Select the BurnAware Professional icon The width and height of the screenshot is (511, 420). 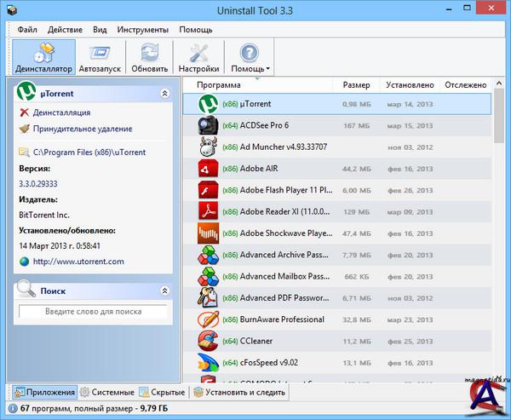(x=209, y=319)
